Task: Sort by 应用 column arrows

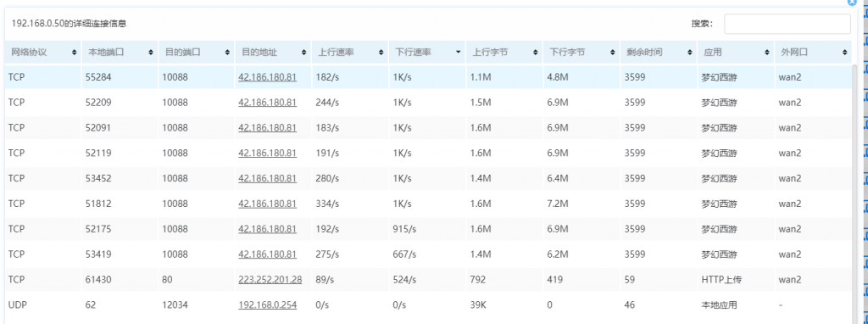Action: point(766,53)
